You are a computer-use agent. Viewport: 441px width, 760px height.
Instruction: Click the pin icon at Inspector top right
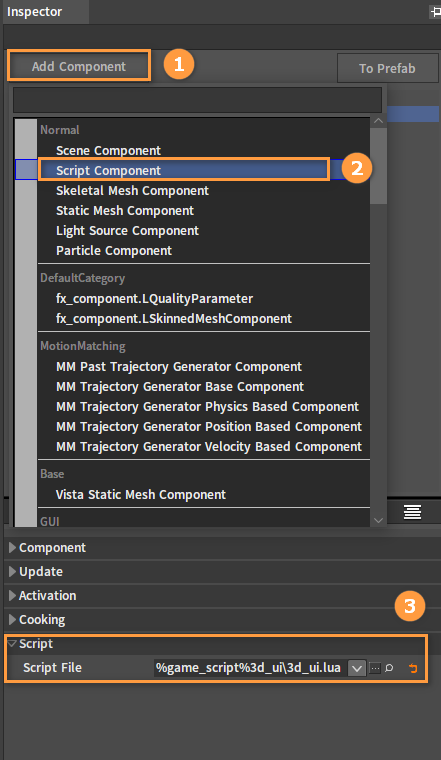435,12
